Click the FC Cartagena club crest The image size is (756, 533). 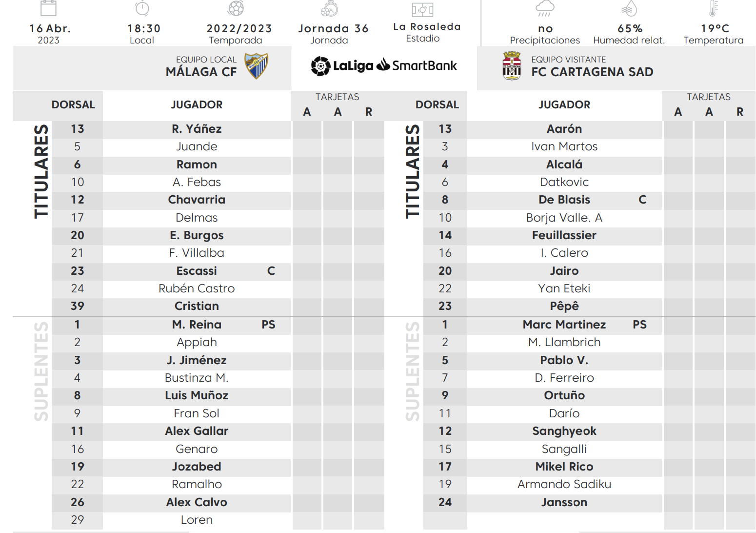point(512,66)
